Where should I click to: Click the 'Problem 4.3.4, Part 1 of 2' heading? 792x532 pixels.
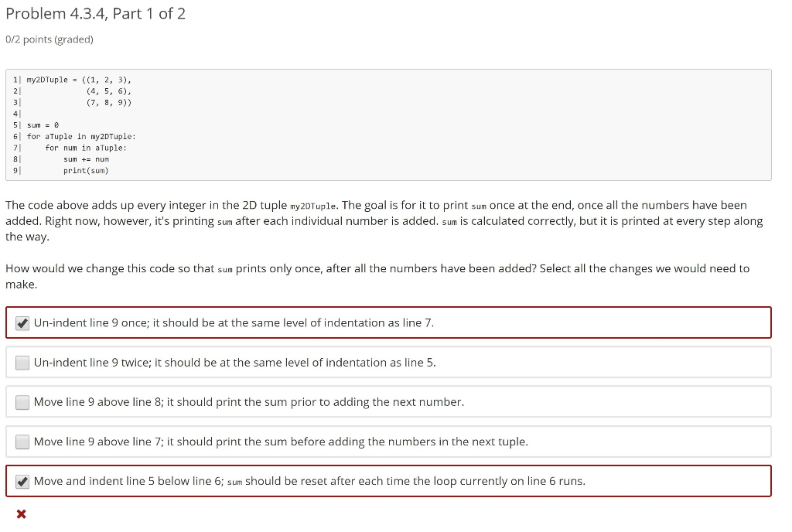click(x=95, y=13)
